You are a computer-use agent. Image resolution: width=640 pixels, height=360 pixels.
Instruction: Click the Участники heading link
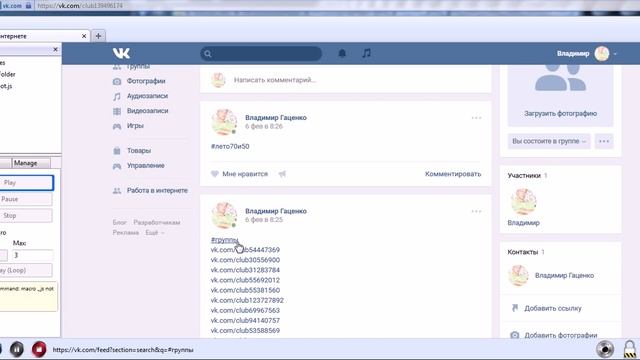[x=524, y=176]
